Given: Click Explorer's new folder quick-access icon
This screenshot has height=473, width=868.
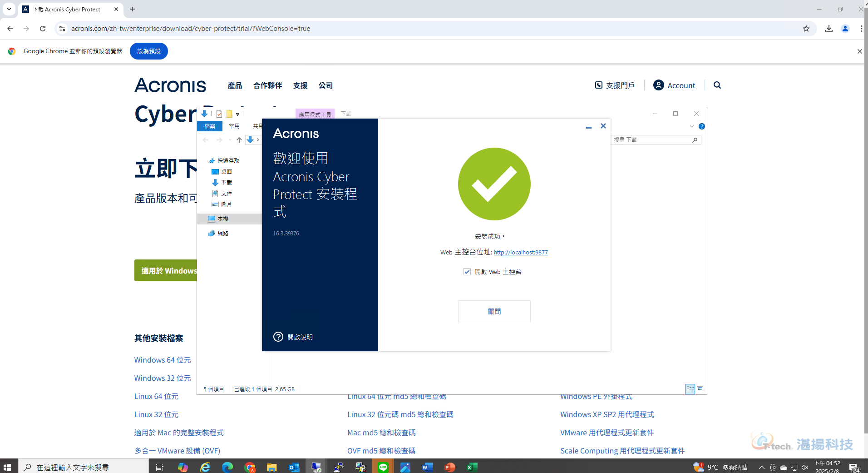Looking at the screenshot, I should pyautogui.click(x=229, y=114).
